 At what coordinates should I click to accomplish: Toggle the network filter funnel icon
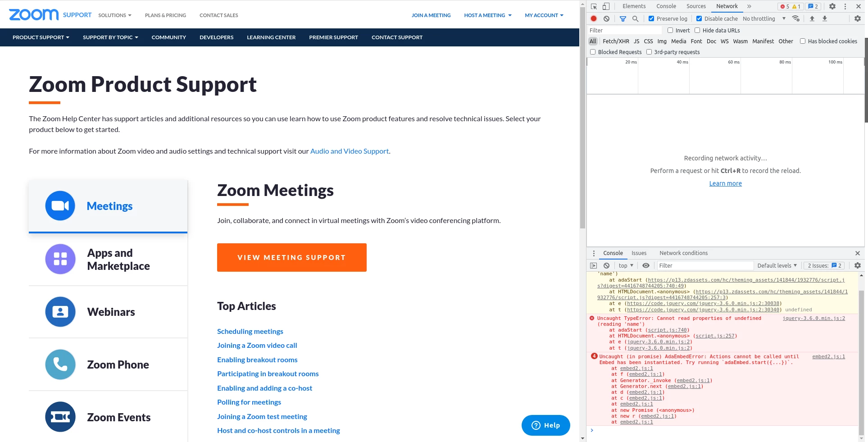(x=623, y=18)
